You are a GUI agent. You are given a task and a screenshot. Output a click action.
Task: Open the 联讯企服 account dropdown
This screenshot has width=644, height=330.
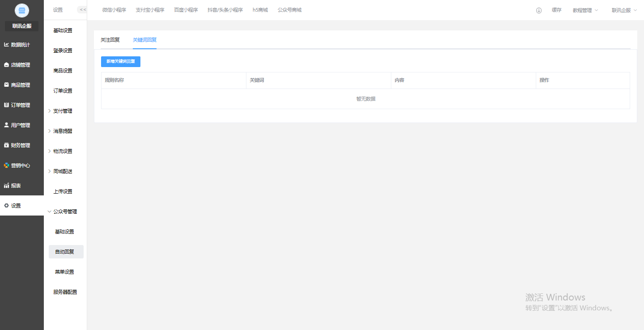point(624,10)
